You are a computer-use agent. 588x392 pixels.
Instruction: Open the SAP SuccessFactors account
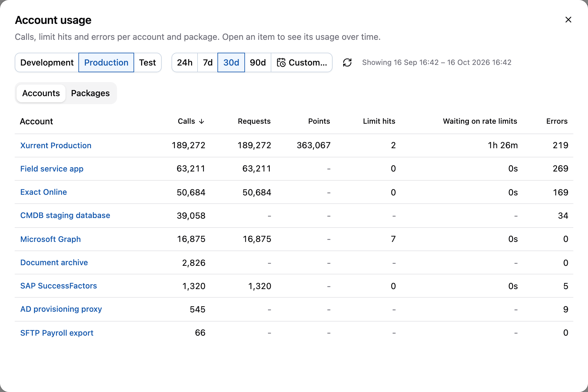pyautogui.click(x=58, y=286)
